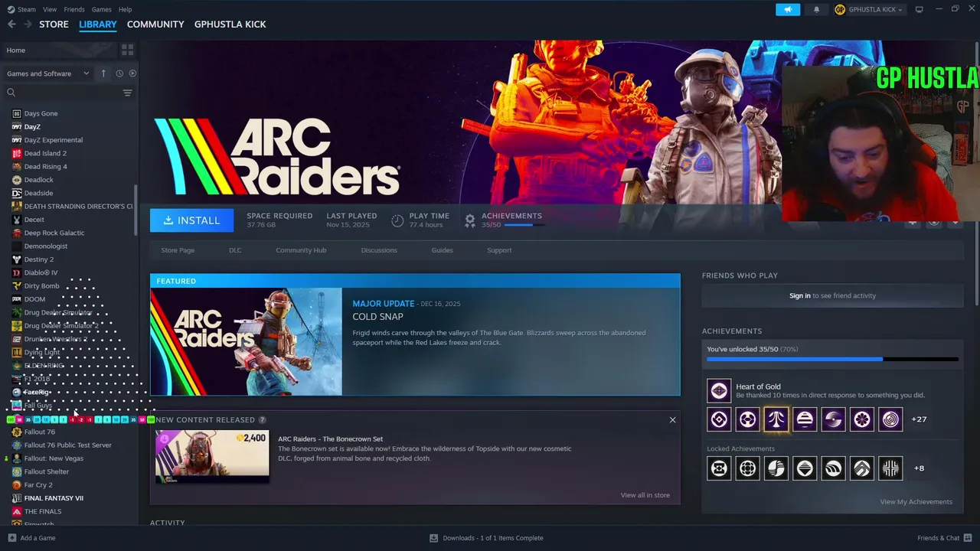Click the library search field
980x551 pixels.
(64, 93)
